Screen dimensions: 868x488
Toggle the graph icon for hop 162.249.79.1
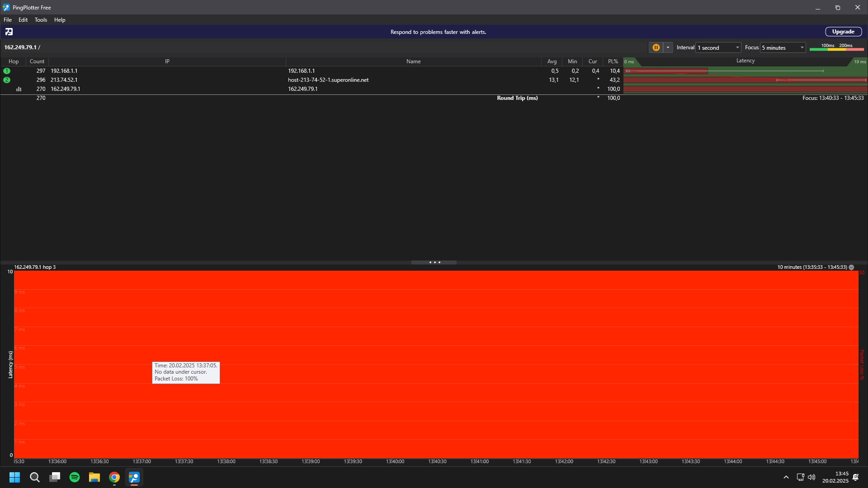(x=19, y=89)
